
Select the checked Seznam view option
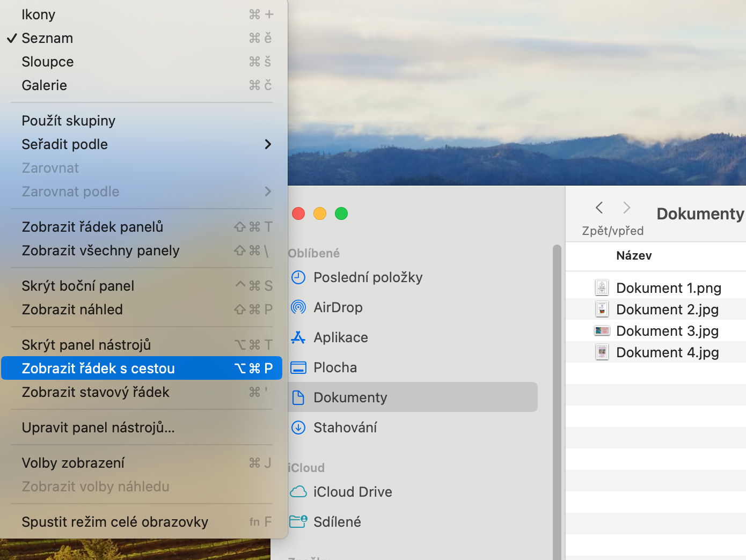tap(142, 38)
